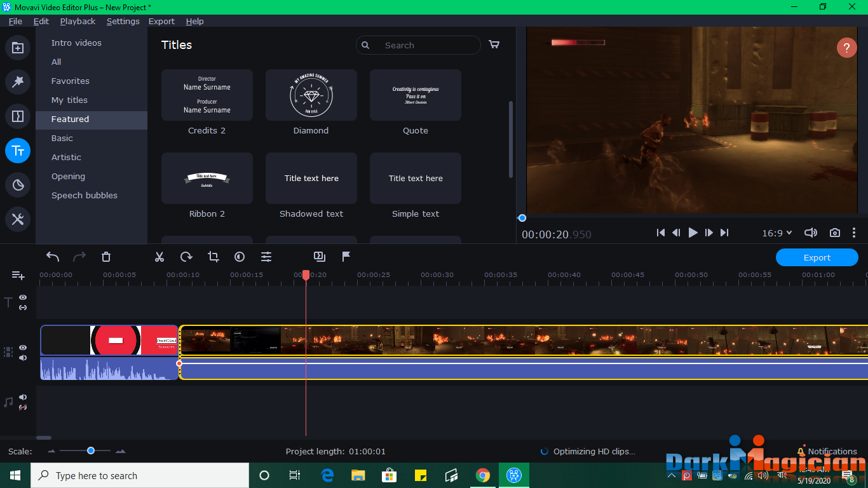Open the Stickers tab in sidebar
Screen dimensions: 868x488
coord(18,185)
